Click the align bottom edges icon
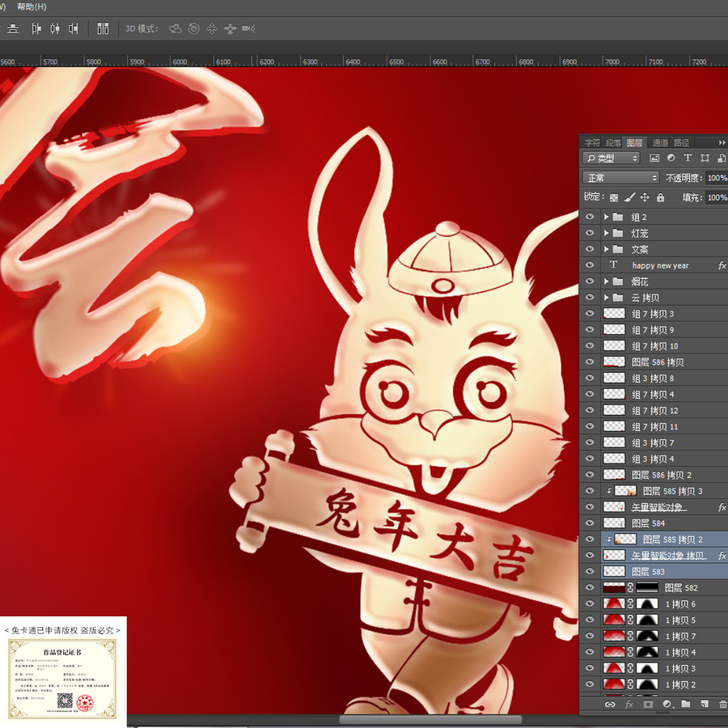Screen dimensions: 728x728 tap(13, 29)
